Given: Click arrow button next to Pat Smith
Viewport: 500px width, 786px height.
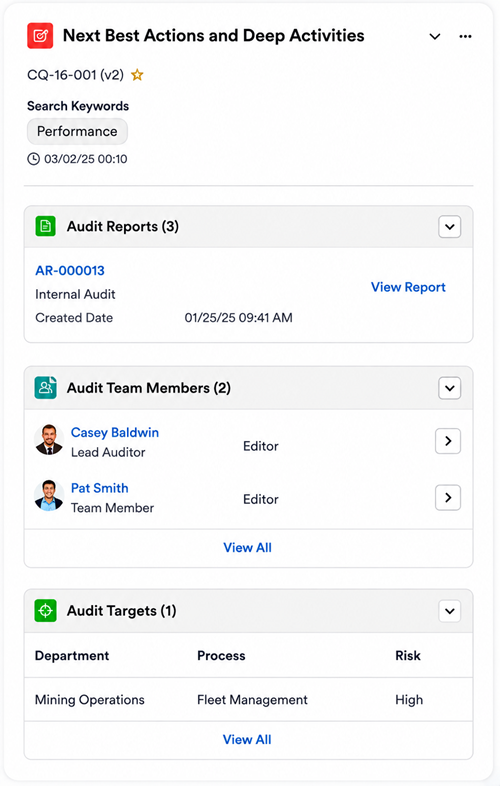Looking at the screenshot, I should coord(448,497).
